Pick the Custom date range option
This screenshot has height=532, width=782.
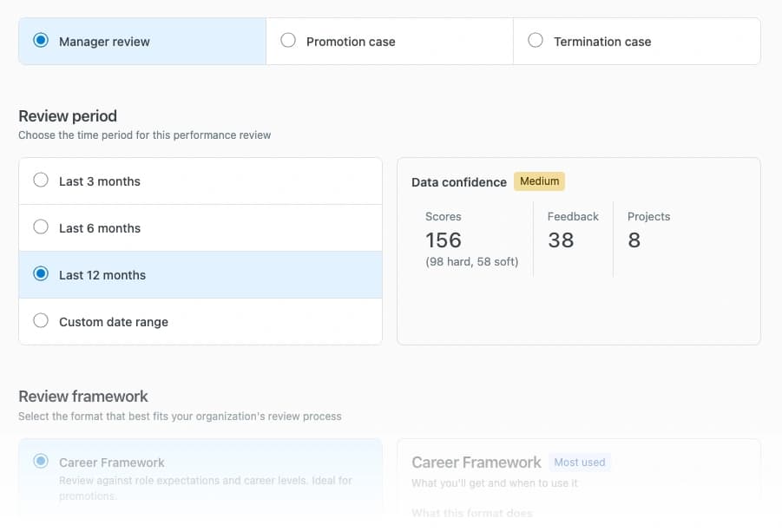(40, 321)
